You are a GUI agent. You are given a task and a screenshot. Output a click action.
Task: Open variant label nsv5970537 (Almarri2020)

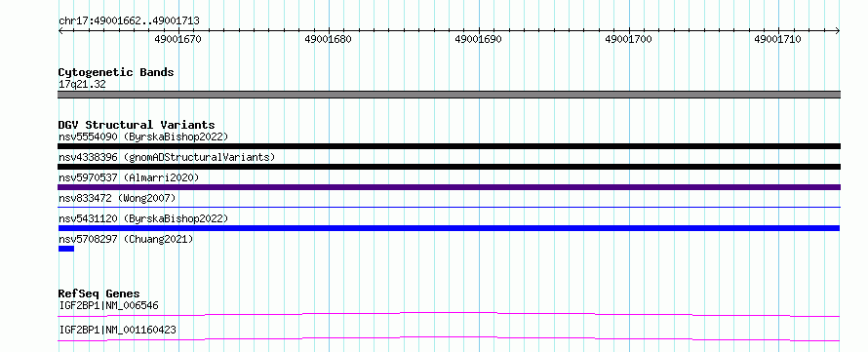129,177
